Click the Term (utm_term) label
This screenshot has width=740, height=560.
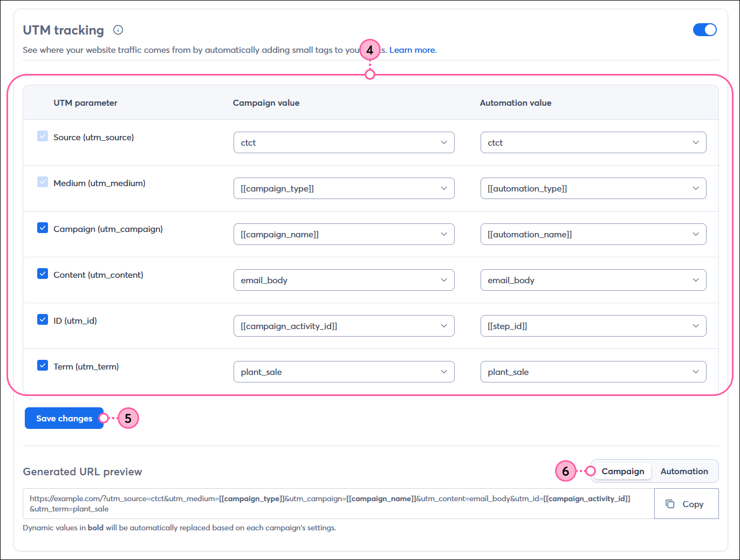86,366
